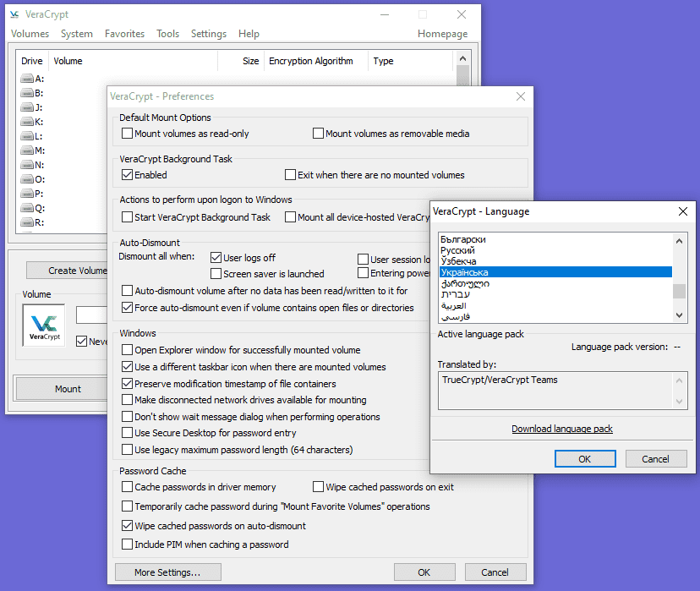Select drive R: icon in drive list
This screenshot has height=591, width=700.
(27, 222)
